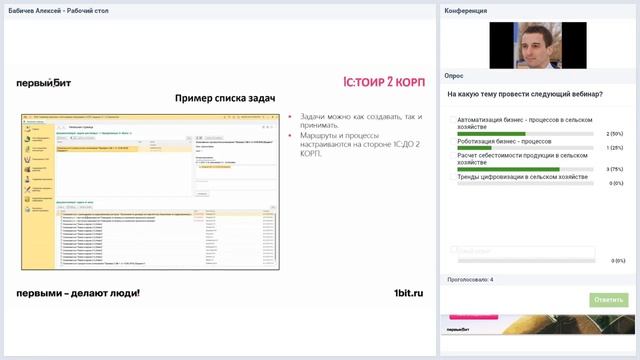640x360 pixels.
Task: Tick the custom answer checkbox in the poll
Action: (x=453, y=250)
